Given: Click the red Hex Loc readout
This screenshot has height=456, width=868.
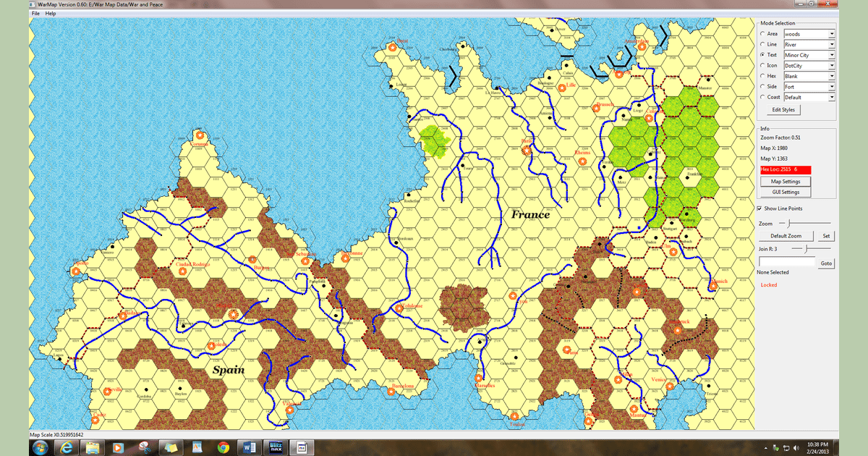Looking at the screenshot, I should 786,169.
